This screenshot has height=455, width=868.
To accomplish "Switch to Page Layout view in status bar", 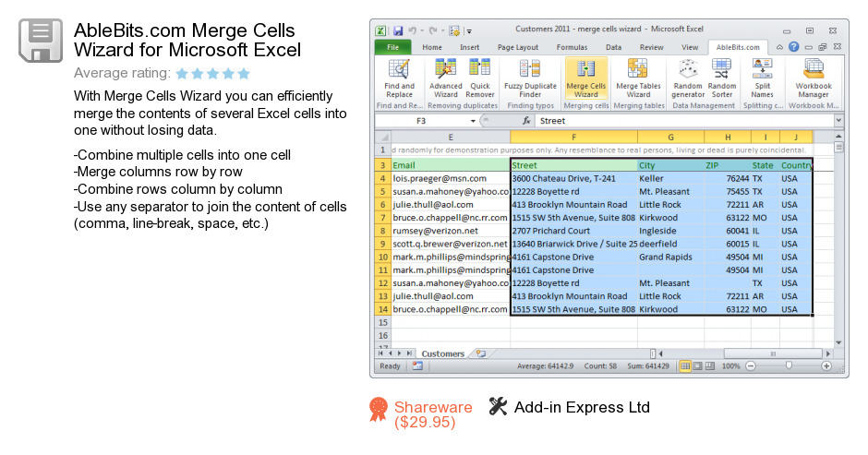I will pyautogui.click(x=697, y=365).
